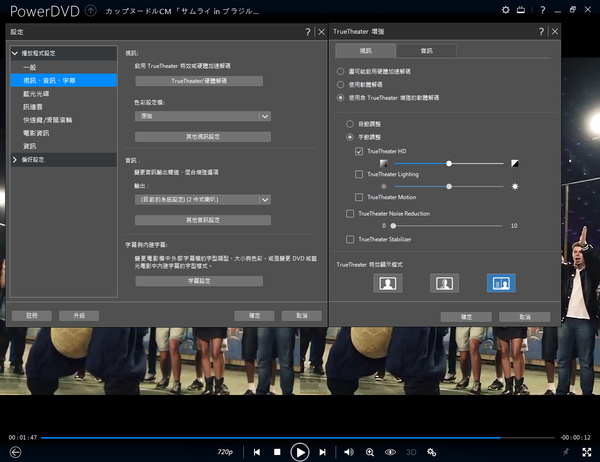Open player settings gear in playback bar
Viewport: 600px width, 462px height.
click(432, 452)
